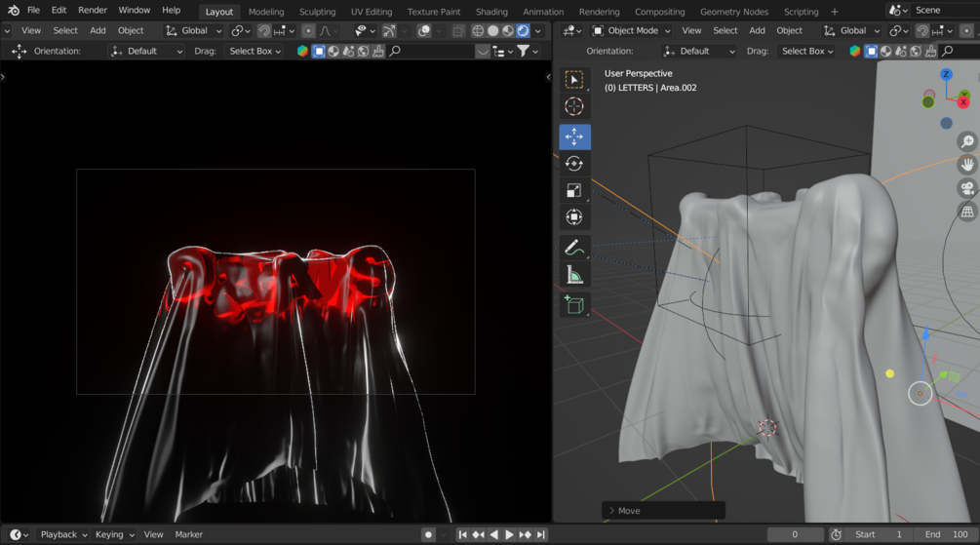Switch to the Shading workspace tab
This screenshot has height=545, width=980.
491,12
